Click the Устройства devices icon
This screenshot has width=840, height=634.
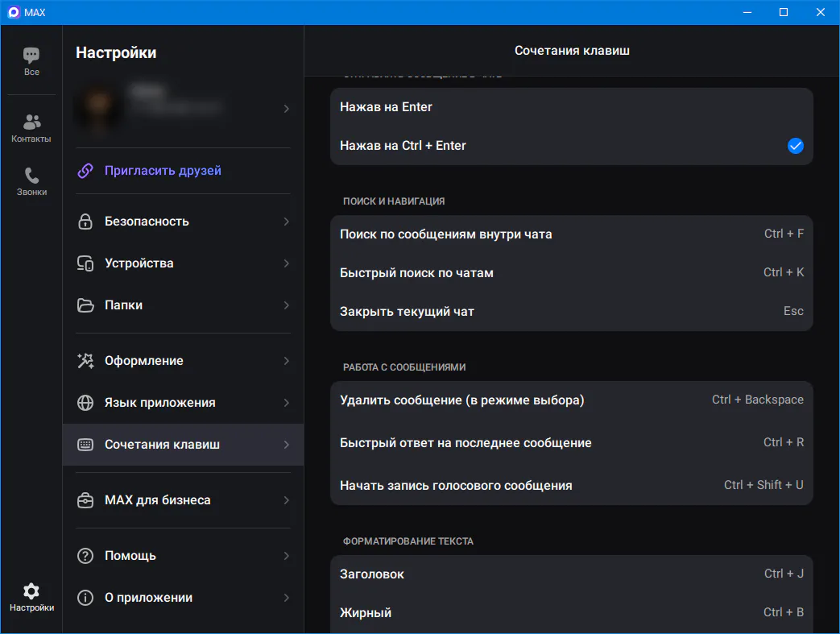click(85, 263)
